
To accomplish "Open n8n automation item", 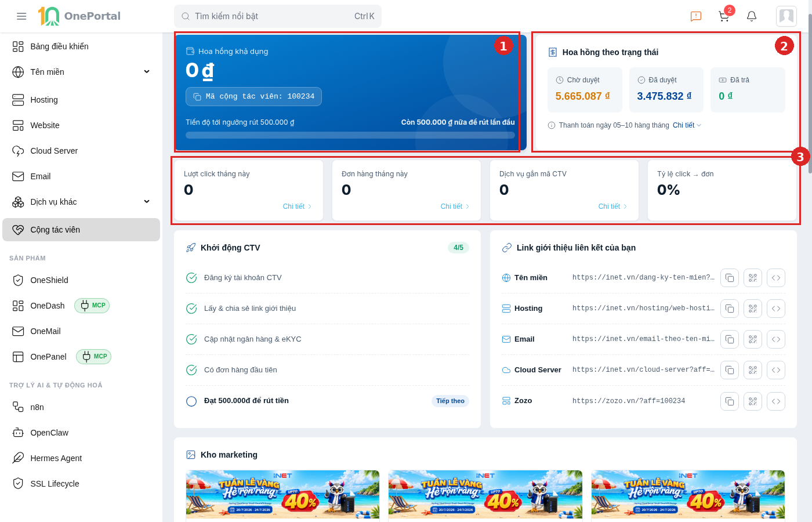I will (x=81, y=407).
